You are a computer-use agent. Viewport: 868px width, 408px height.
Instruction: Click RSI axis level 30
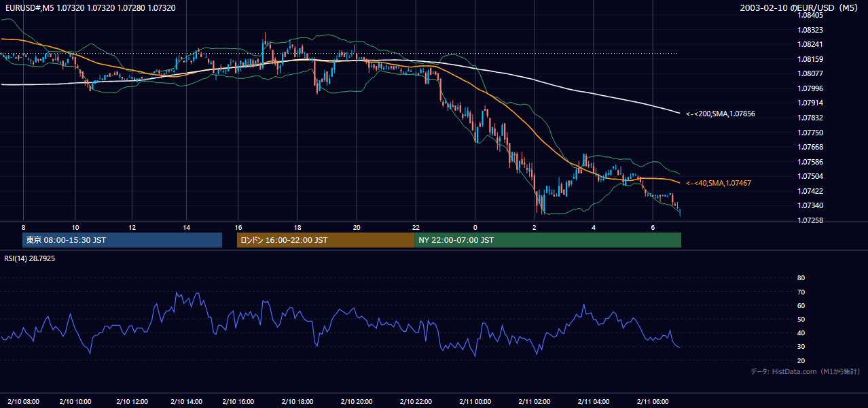[x=801, y=347]
